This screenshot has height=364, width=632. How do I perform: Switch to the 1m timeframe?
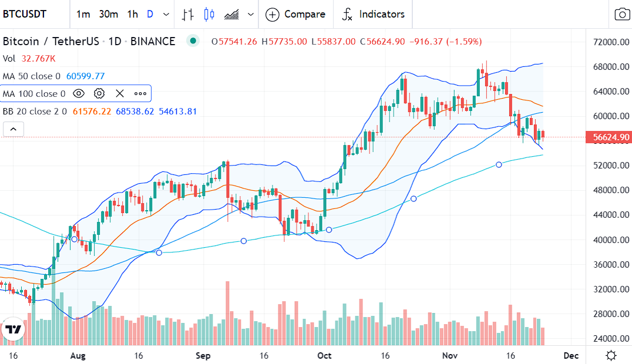coord(83,14)
